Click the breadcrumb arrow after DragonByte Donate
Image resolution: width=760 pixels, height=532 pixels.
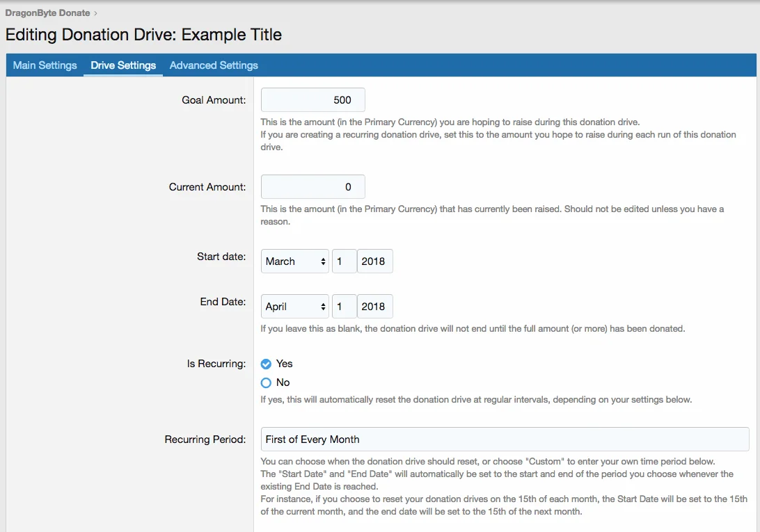95,13
